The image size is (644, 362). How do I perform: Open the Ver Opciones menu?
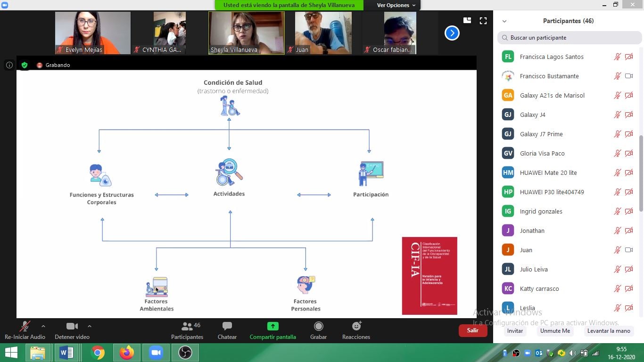[x=396, y=5]
